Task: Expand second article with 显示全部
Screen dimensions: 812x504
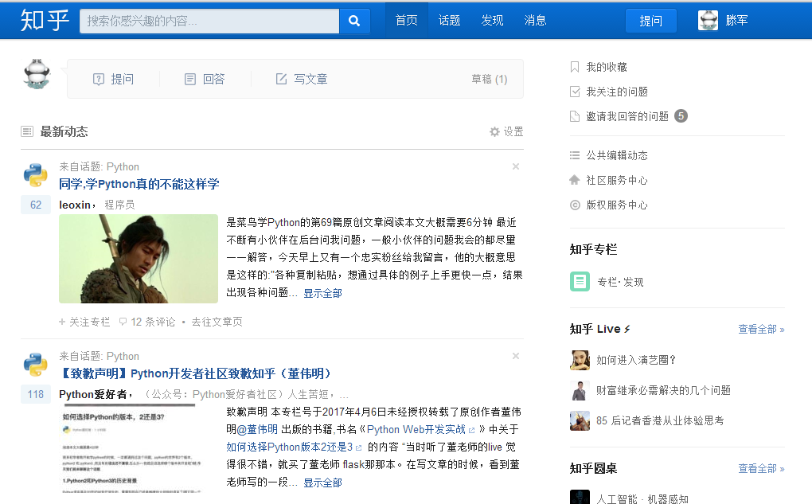Action: tap(322, 483)
